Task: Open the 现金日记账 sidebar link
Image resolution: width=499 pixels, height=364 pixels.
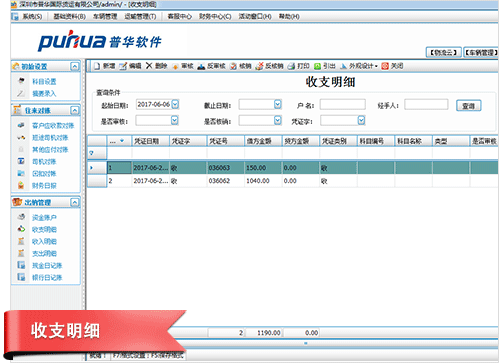Action: [47, 265]
